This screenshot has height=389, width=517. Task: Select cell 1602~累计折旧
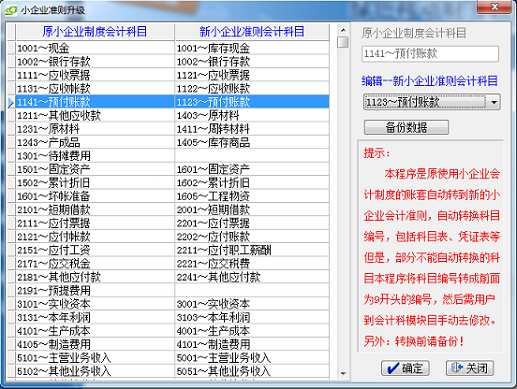click(x=252, y=183)
